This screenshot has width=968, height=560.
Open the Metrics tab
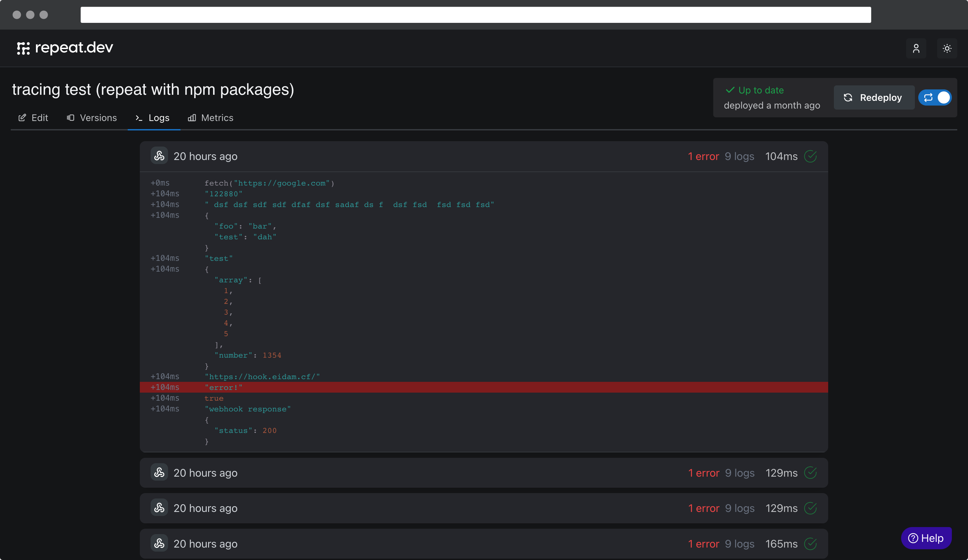point(210,118)
